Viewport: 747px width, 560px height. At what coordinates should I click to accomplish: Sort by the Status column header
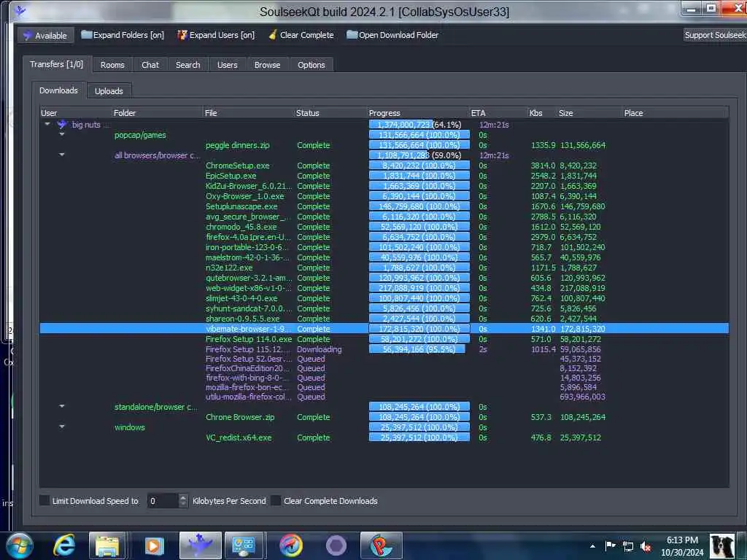click(331, 113)
